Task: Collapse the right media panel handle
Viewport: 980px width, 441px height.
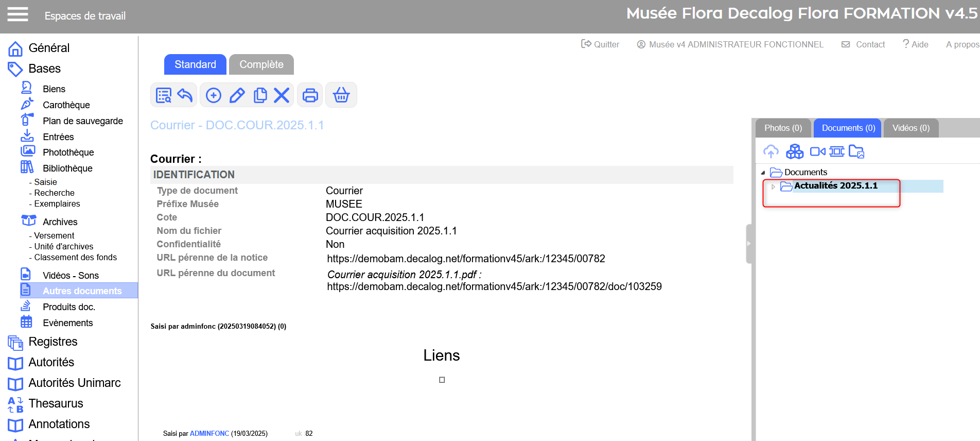Action: (x=749, y=244)
